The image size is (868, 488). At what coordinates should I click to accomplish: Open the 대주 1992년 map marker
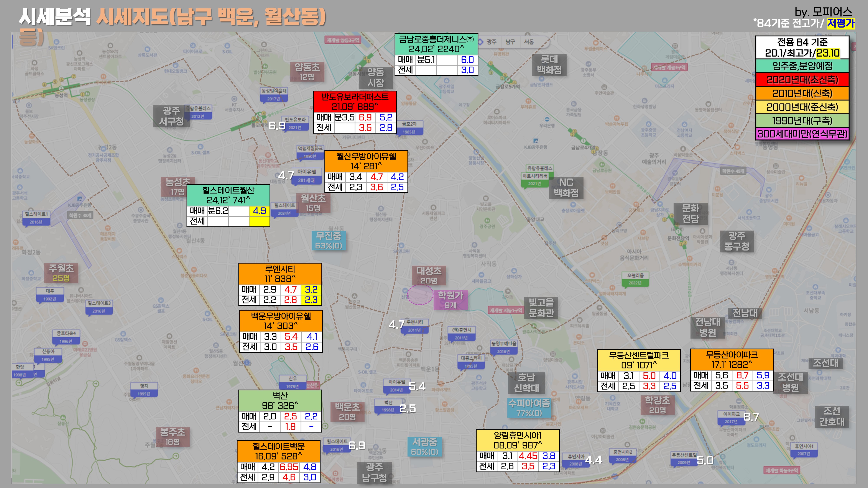(50, 294)
